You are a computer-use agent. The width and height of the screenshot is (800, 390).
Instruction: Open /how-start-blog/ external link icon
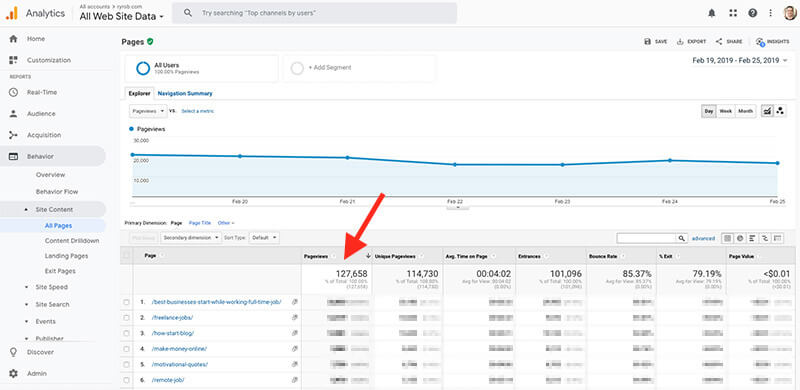(294, 333)
